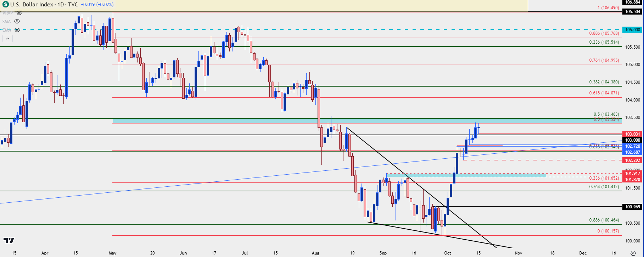Click the May label on the time axis

tap(112, 253)
